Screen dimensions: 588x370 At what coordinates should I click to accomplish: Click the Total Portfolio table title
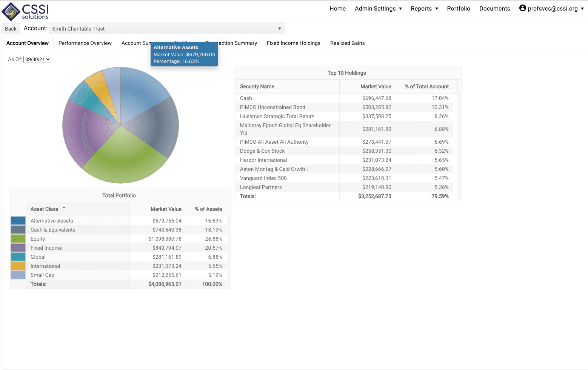119,195
